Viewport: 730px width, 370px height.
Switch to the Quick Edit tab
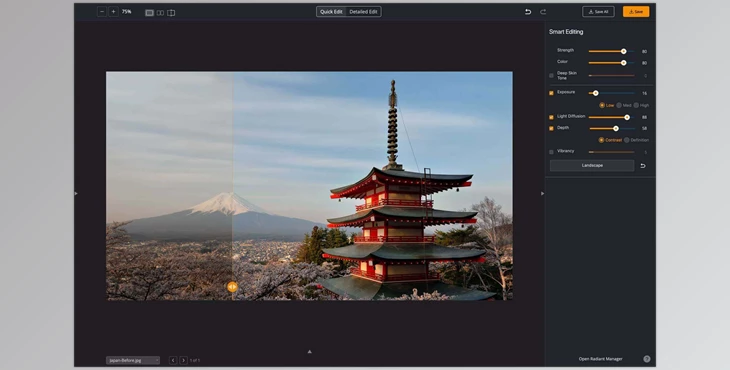click(x=331, y=12)
